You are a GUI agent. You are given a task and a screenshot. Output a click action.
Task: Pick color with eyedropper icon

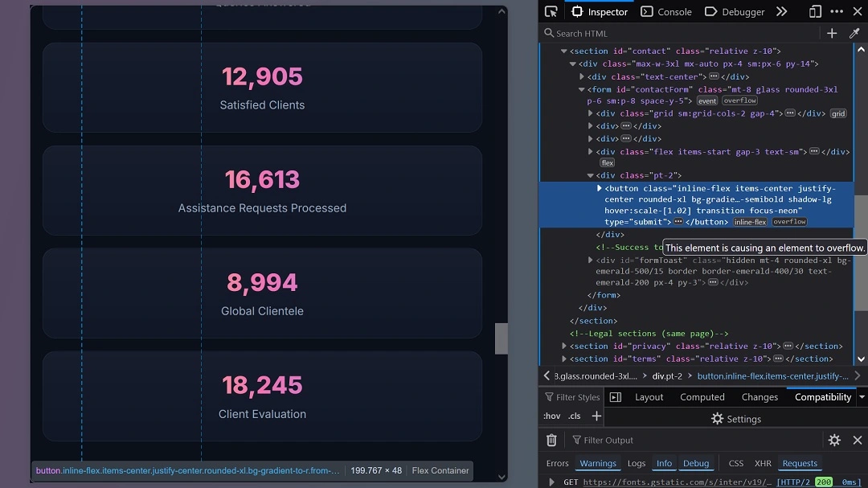pos(854,33)
